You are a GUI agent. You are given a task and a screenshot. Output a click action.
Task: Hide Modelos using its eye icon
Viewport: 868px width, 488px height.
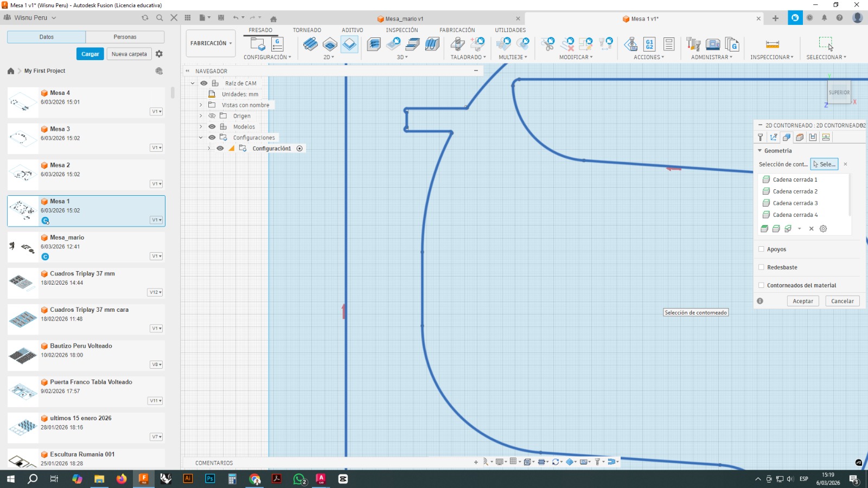[212, 127]
